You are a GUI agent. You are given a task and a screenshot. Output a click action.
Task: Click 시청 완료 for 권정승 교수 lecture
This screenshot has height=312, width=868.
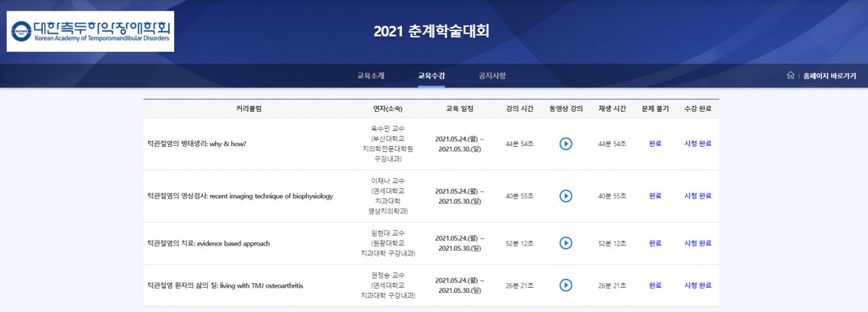tap(698, 285)
